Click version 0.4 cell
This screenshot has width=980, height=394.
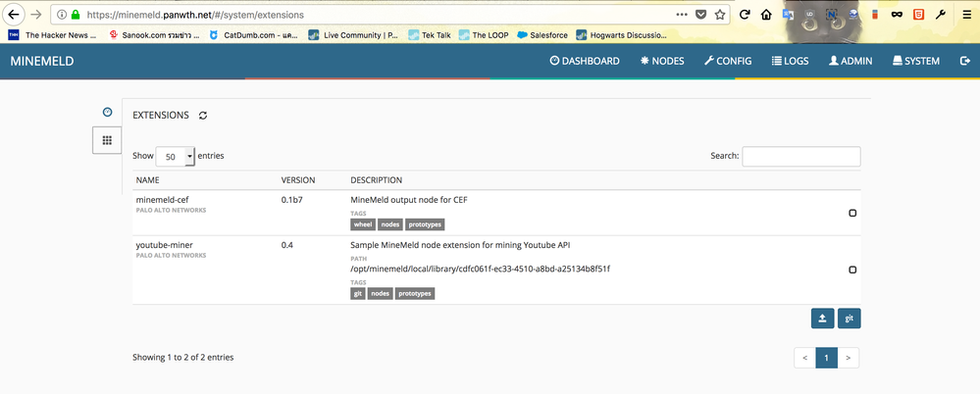tap(286, 245)
